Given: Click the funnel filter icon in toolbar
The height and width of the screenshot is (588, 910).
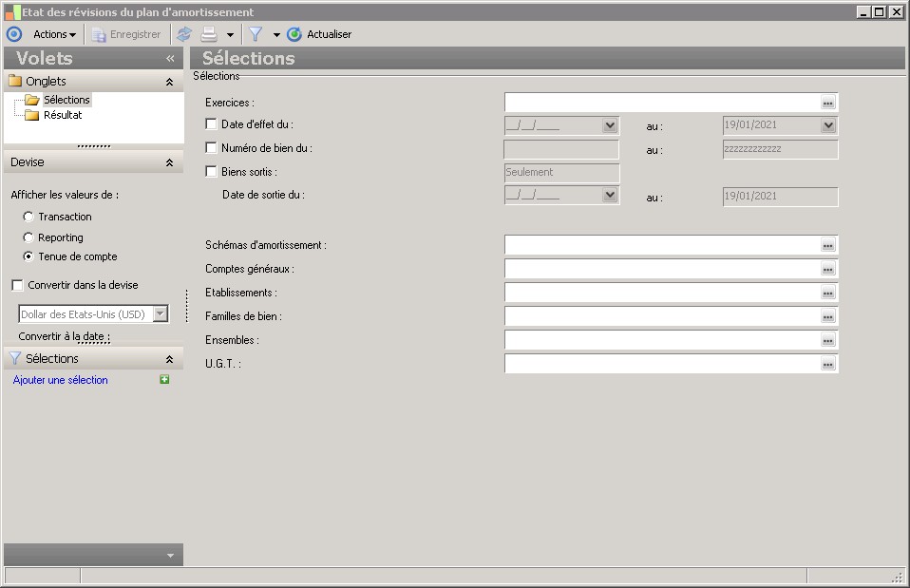Looking at the screenshot, I should click(x=256, y=34).
